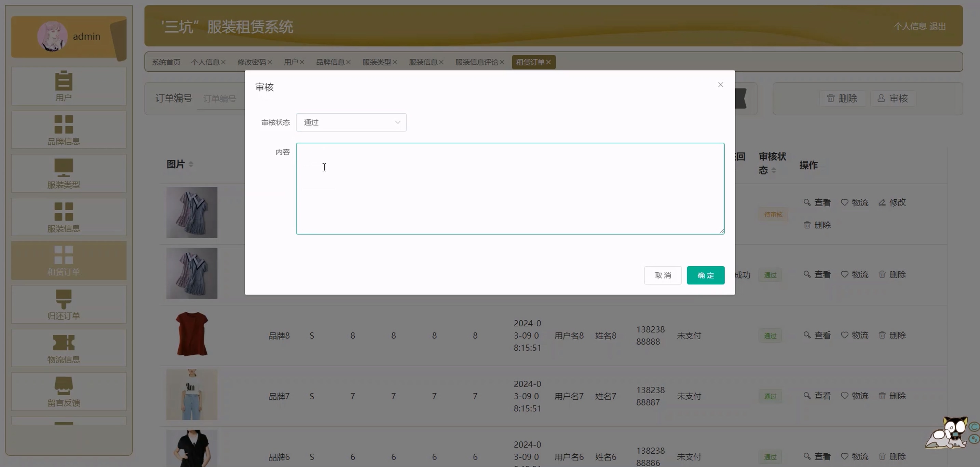
Task: Click the admin avatar image
Action: 53,37
